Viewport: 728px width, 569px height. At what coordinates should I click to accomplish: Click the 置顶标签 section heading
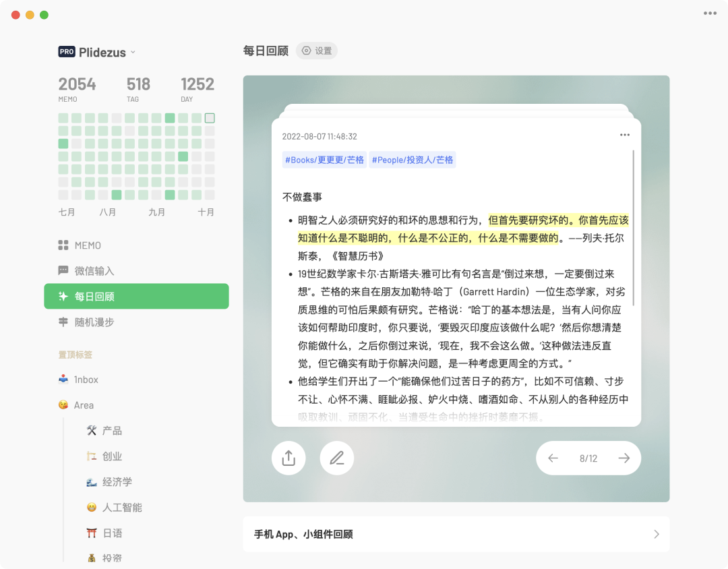(x=75, y=355)
